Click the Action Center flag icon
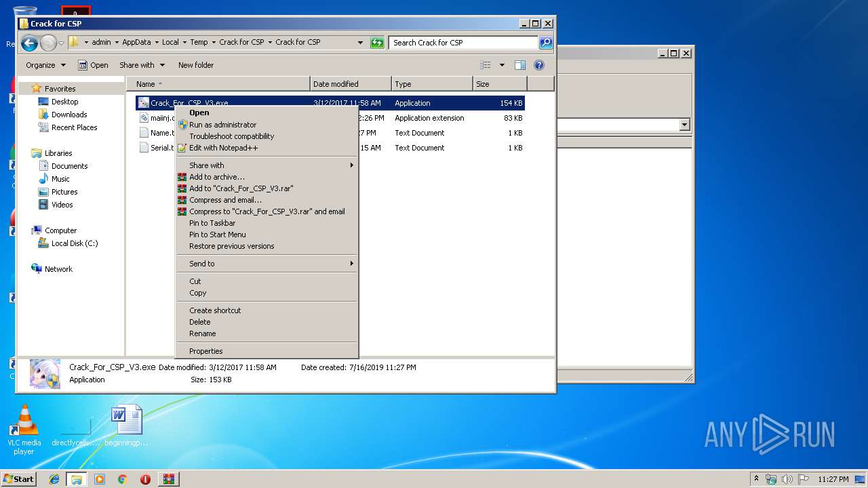Viewport: 868px width, 488px height. click(804, 479)
